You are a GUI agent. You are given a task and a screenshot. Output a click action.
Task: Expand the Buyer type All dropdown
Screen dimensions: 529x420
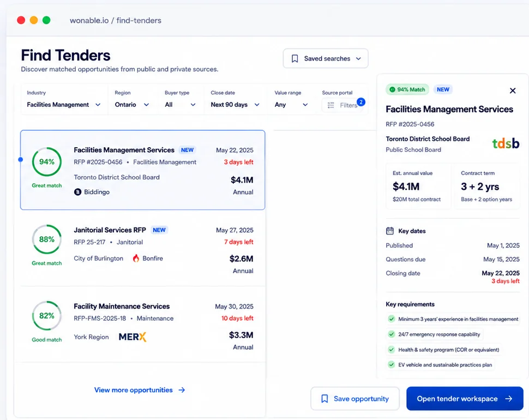pyautogui.click(x=180, y=105)
